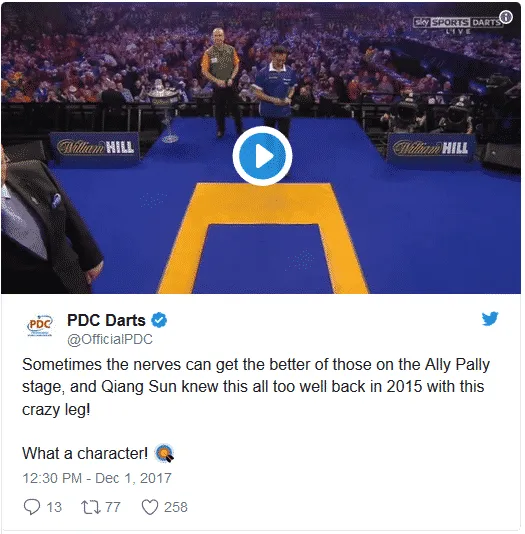The image size is (525, 534).
Task: Open the @OfficialPDC handle link
Action: point(110,339)
